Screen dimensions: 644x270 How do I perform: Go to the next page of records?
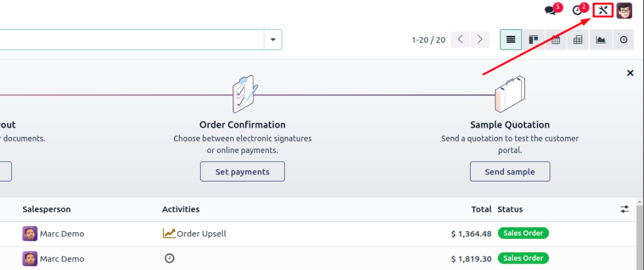(479, 40)
